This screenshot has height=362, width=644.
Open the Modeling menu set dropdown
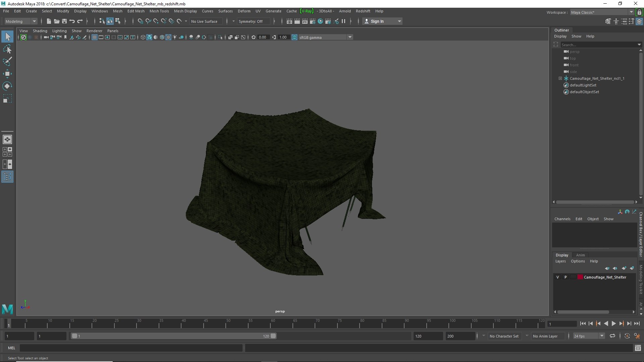tap(21, 21)
